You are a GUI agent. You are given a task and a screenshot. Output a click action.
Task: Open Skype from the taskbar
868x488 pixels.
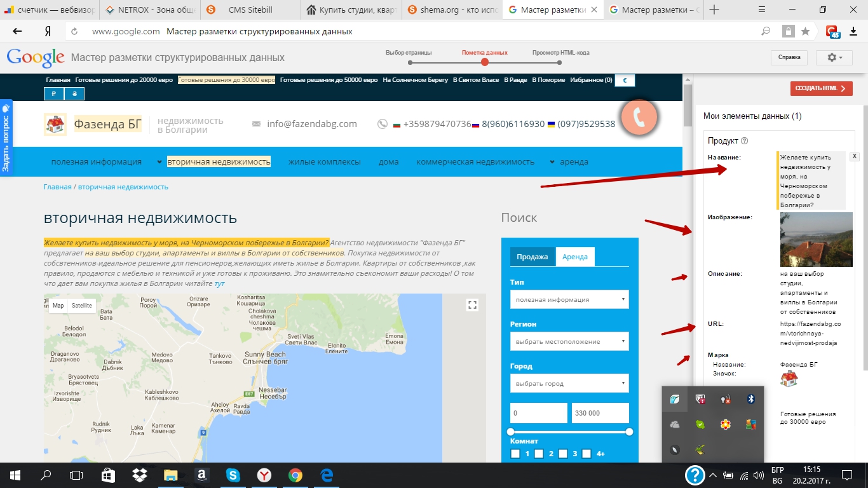click(233, 475)
